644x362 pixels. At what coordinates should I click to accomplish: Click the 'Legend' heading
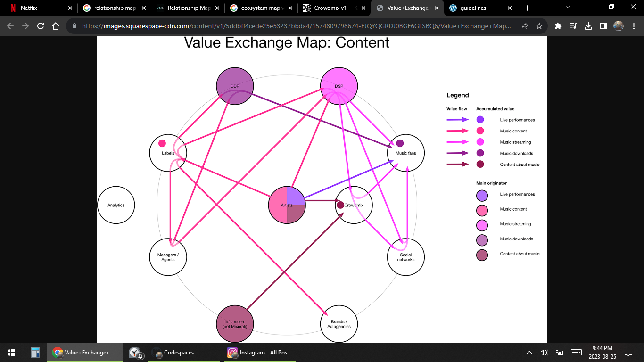click(x=458, y=95)
